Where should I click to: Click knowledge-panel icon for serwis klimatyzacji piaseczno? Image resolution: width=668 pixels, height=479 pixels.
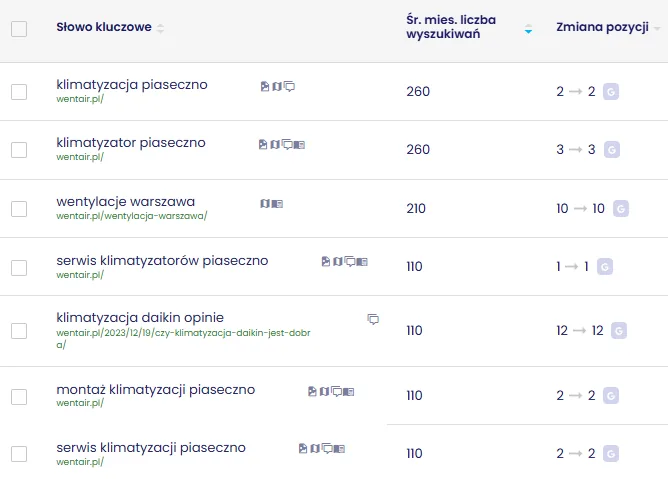[x=339, y=449]
